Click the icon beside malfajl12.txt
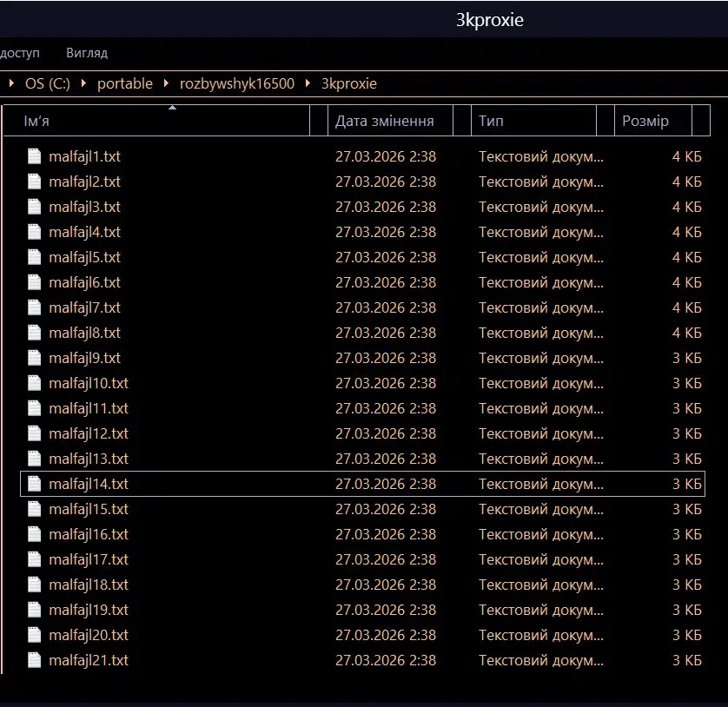The image size is (728, 707). pos(34,433)
